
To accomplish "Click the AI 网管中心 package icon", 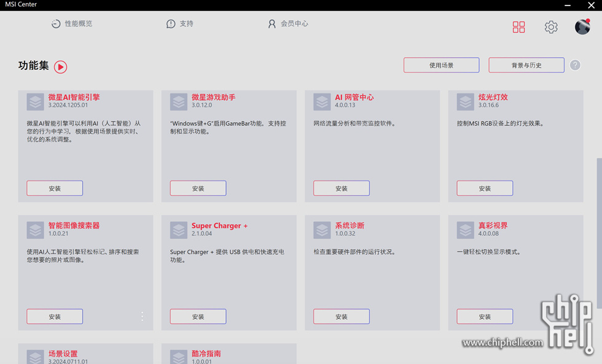I will (x=322, y=102).
